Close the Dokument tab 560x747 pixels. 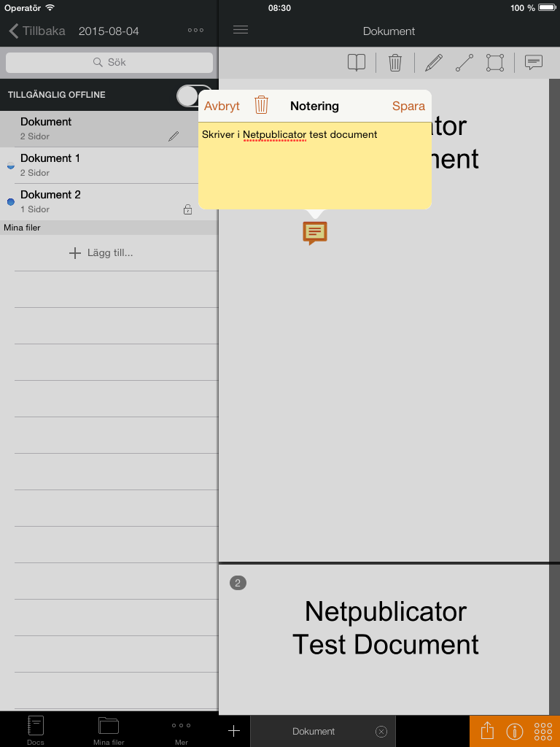pyautogui.click(x=381, y=731)
